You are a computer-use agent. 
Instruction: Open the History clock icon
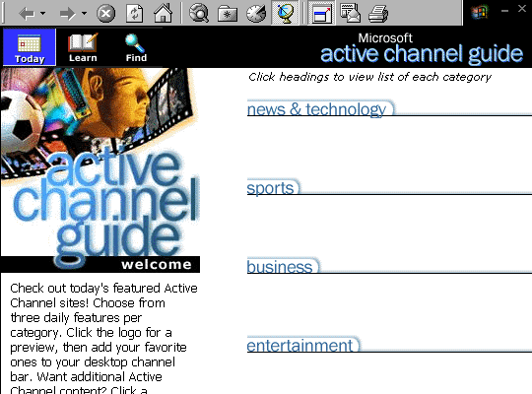point(256,14)
